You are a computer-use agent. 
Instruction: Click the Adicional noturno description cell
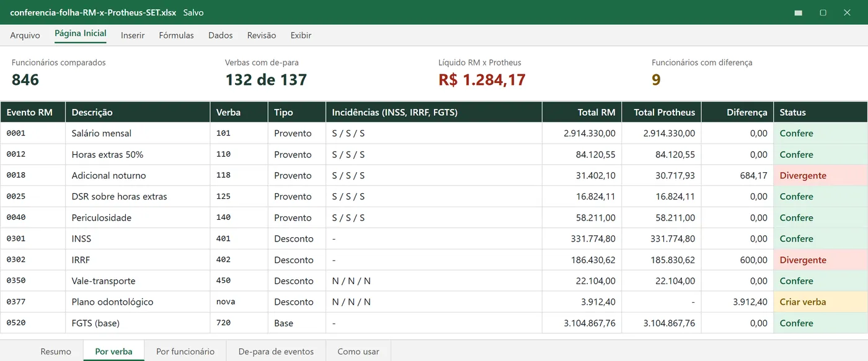(138, 175)
